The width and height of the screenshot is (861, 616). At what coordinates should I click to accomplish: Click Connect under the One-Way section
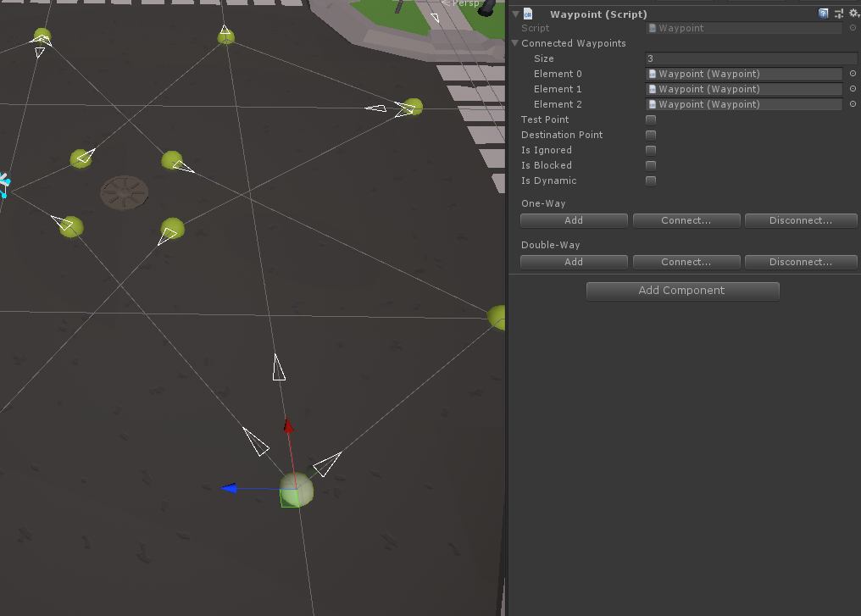pyautogui.click(x=686, y=219)
